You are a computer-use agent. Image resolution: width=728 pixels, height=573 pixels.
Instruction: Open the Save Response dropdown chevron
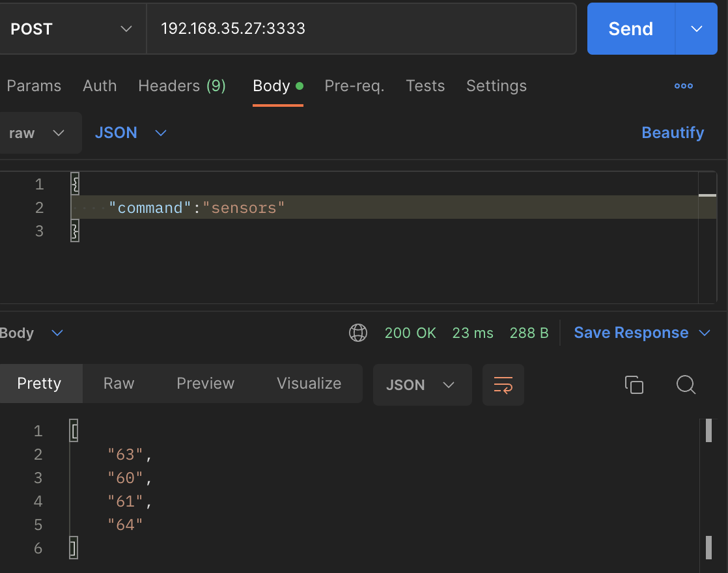coord(705,333)
